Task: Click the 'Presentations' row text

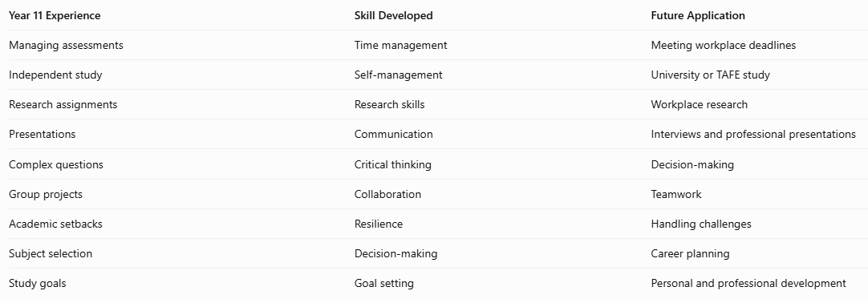Action: [42, 135]
